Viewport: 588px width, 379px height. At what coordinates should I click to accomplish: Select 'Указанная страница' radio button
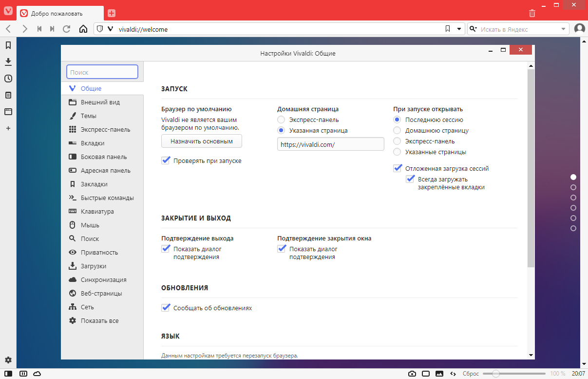pyautogui.click(x=281, y=131)
